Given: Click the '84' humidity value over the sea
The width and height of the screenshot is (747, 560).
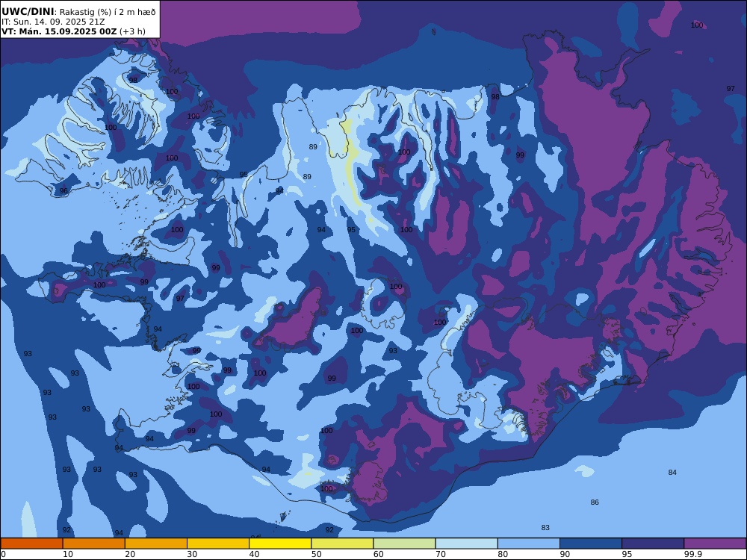Looking at the screenshot, I should [672, 473].
